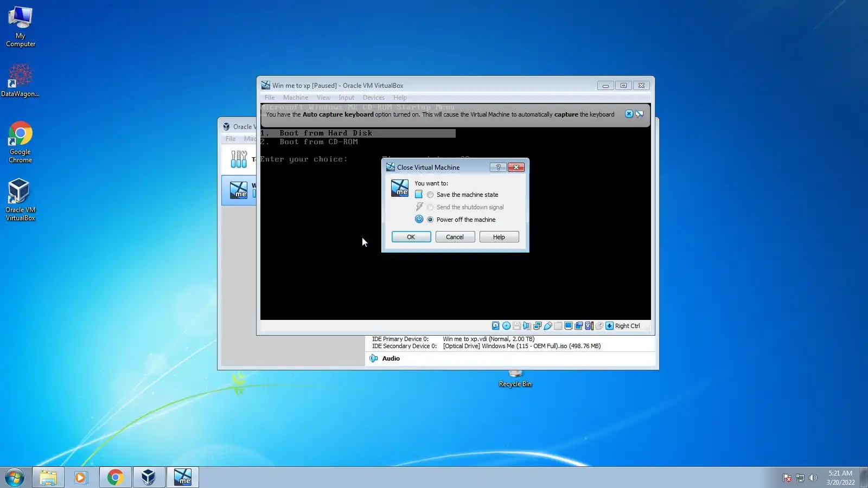Open the View menu in VM window
The width and height of the screenshot is (868, 488).
[x=323, y=98]
